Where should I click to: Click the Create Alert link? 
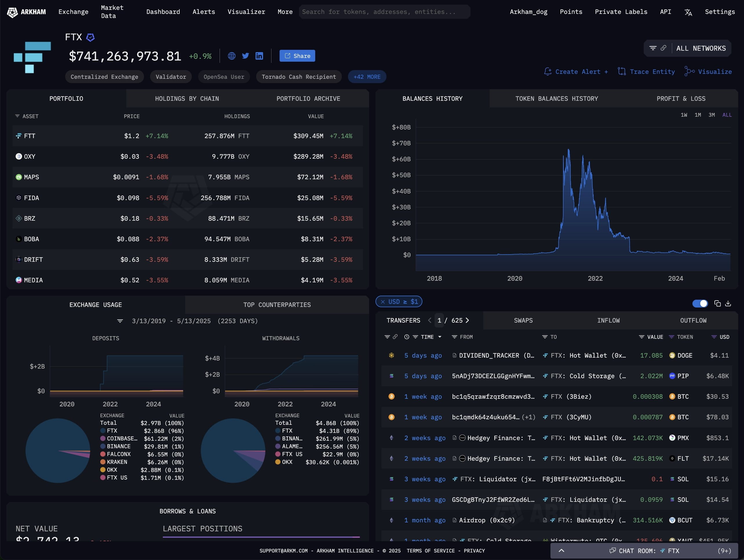576,72
